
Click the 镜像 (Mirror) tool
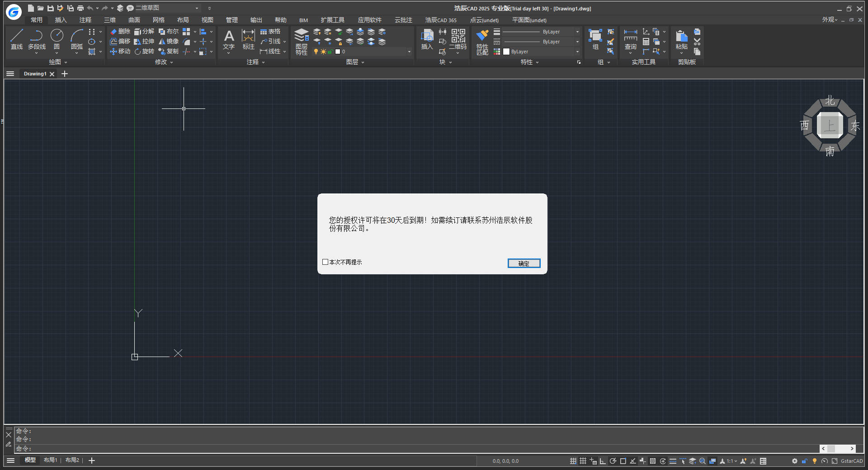pyautogui.click(x=169, y=42)
